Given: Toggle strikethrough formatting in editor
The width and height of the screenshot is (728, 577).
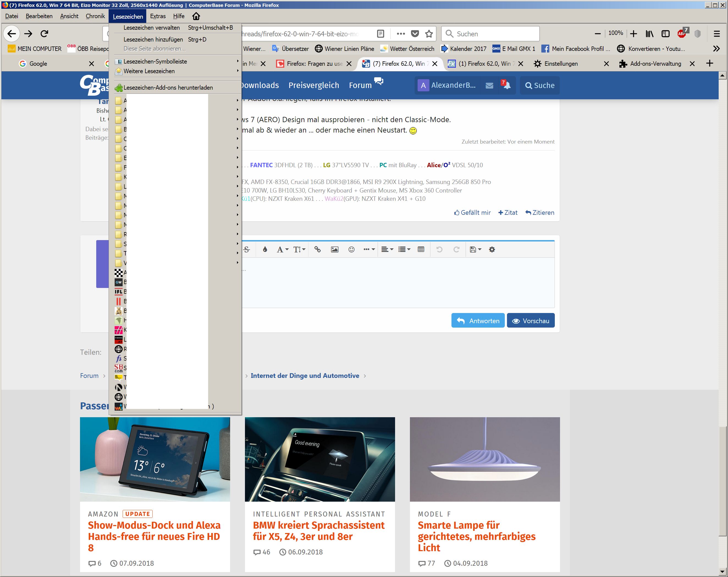Looking at the screenshot, I should pyautogui.click(x=247, y=249).
